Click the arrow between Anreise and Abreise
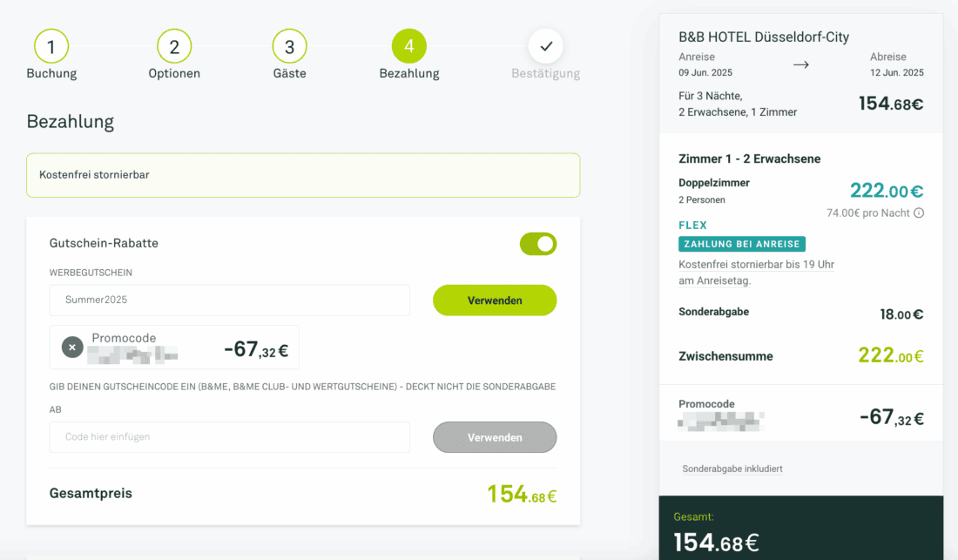The image size is (958, 560). (801, 65)
